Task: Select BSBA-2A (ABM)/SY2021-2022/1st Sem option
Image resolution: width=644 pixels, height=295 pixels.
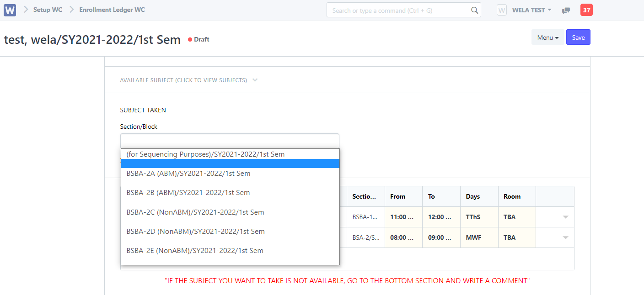Action: click(x=188, y=173)
